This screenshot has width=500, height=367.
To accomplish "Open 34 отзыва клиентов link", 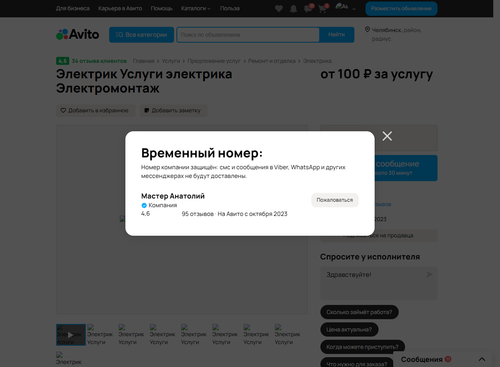I will (99, 61).
